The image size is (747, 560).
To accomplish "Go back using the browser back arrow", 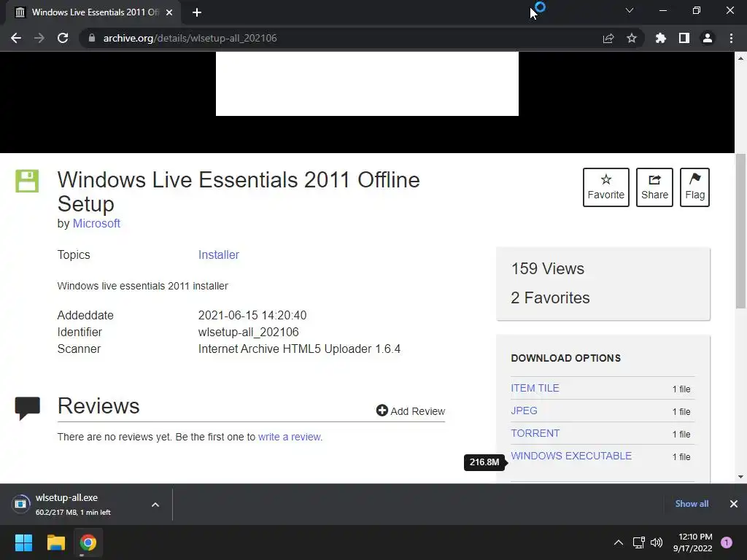I will [16, 38].
